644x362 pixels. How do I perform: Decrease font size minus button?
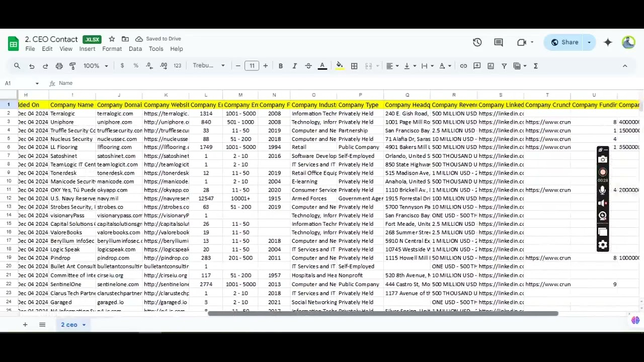(238, 66)
